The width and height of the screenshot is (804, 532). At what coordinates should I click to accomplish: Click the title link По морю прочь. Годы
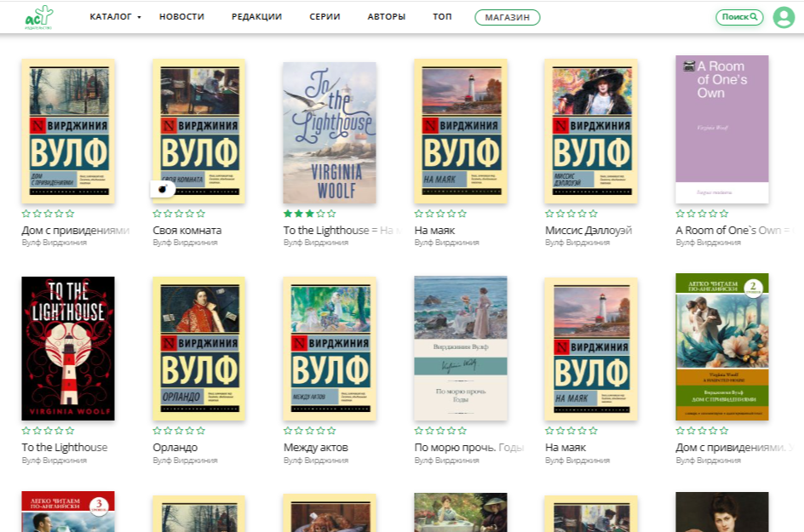pyautogui.click(x=468, y=448)
